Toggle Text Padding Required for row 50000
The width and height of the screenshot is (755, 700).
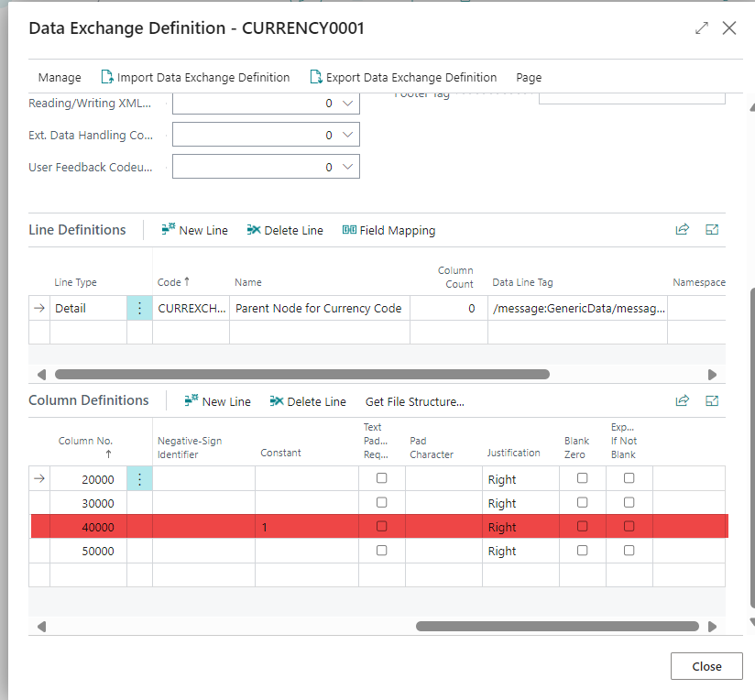click(x=381, y=551)
